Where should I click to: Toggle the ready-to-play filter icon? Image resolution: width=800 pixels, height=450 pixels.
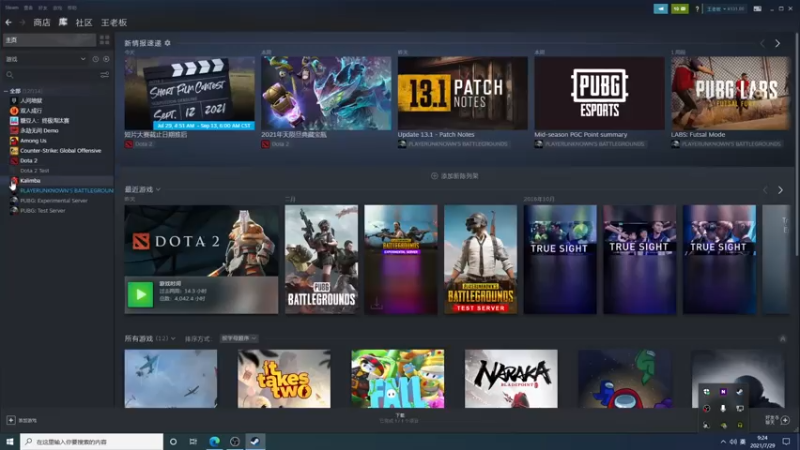click(106, 59)
